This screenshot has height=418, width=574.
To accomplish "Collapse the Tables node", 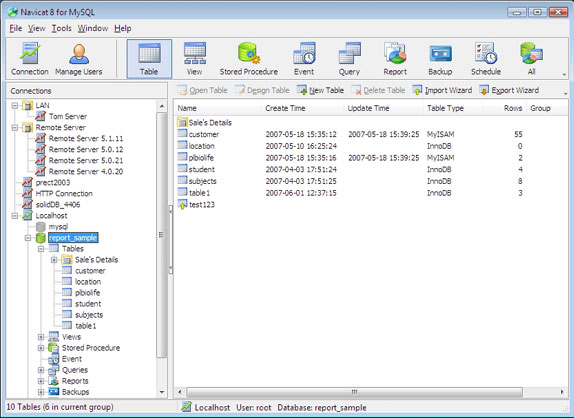I will pyautogui.click(x=41, y=249).
